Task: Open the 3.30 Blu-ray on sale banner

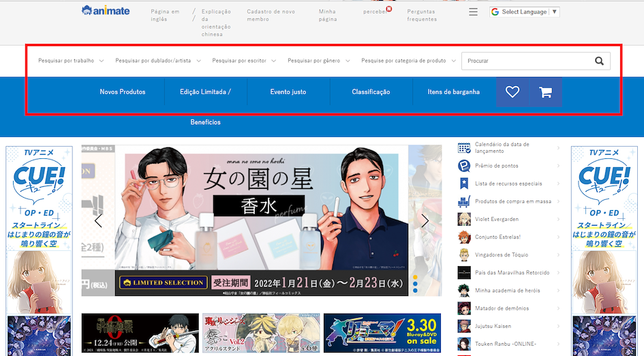Action: (382, 333)
